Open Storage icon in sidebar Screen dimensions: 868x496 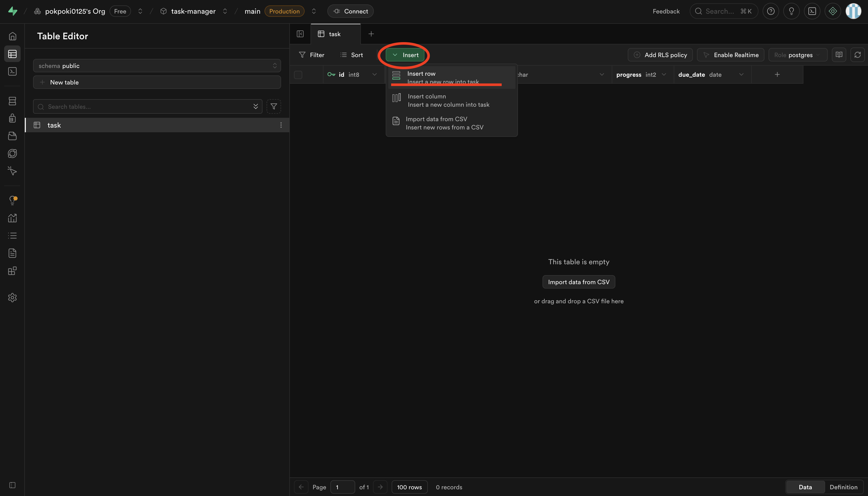coord(12,136)
